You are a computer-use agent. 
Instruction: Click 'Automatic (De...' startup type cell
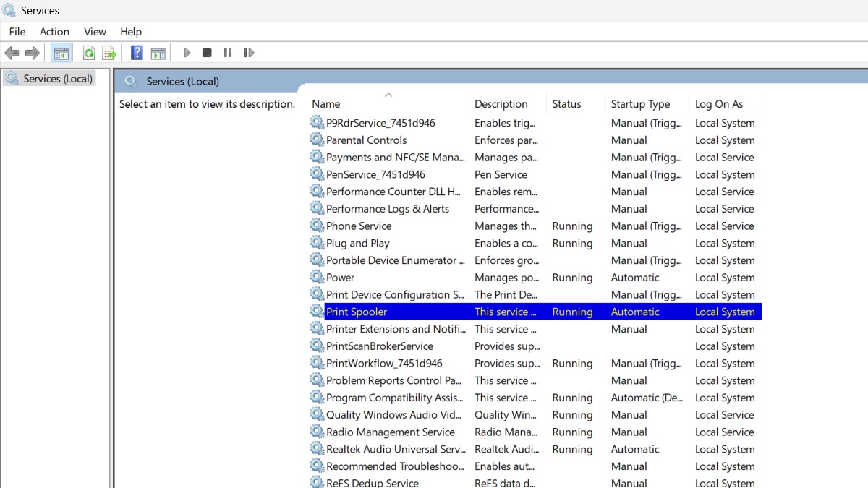point(647,398)
